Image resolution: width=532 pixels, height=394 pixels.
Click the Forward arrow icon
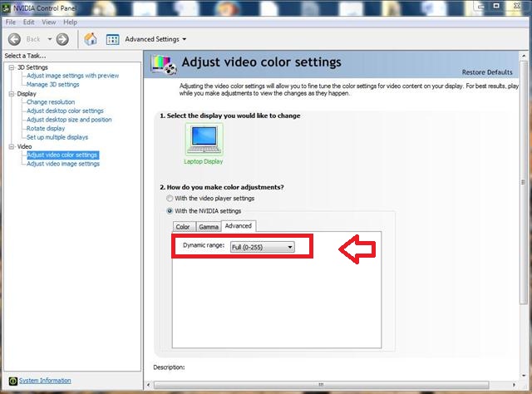click(62, 39)
